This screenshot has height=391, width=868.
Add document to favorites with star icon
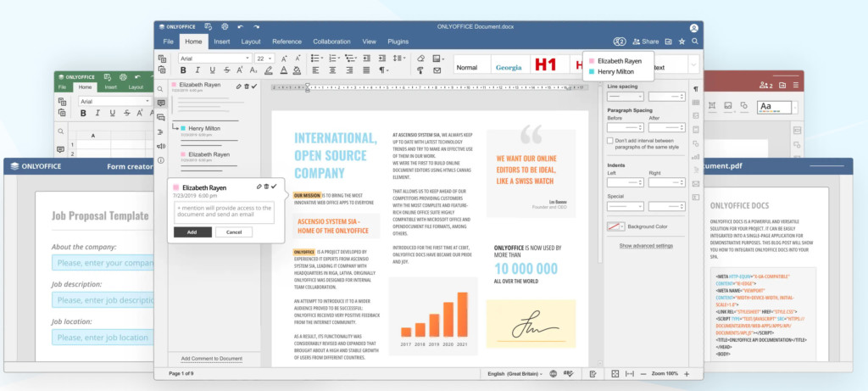click(x=682, y=41)
